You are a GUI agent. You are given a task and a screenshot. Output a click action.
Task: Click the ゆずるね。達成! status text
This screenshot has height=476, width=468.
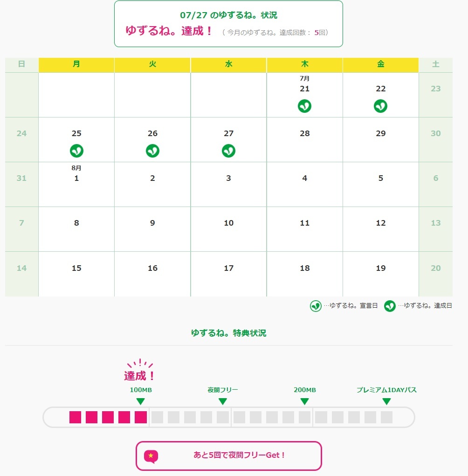(169, 32)
